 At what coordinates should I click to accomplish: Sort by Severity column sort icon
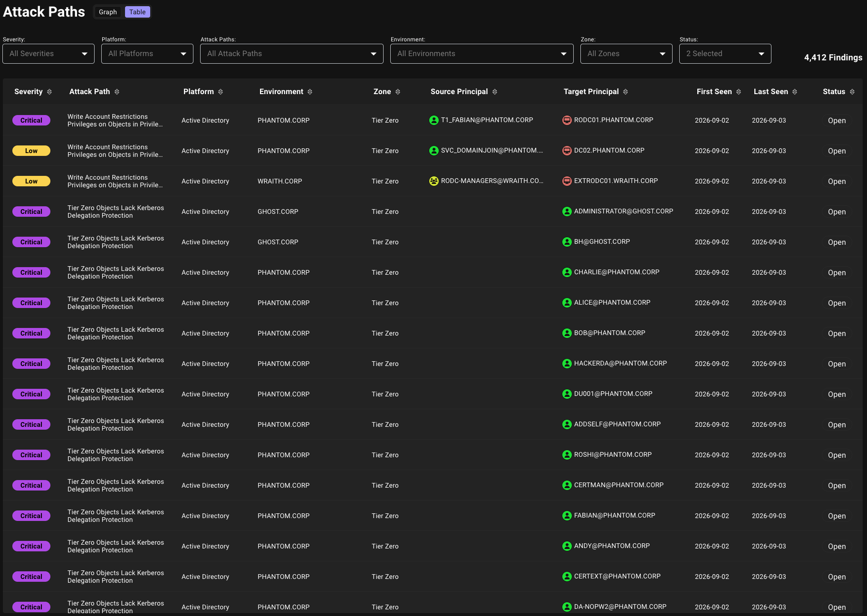49,92
